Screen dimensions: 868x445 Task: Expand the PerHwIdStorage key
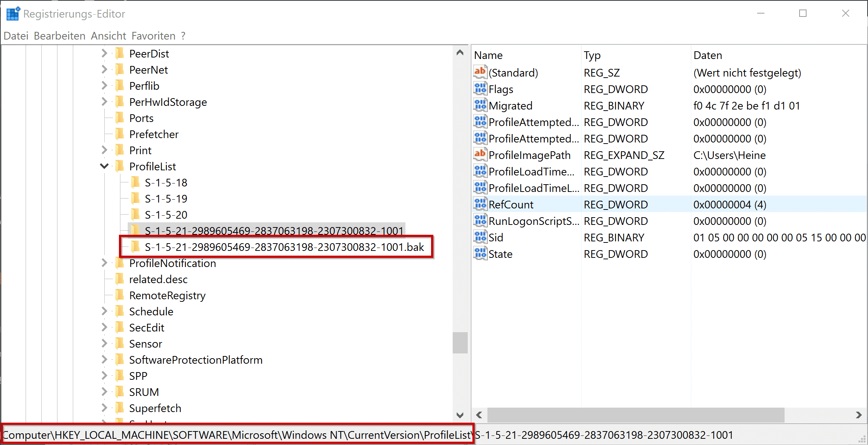coord(104,102)
